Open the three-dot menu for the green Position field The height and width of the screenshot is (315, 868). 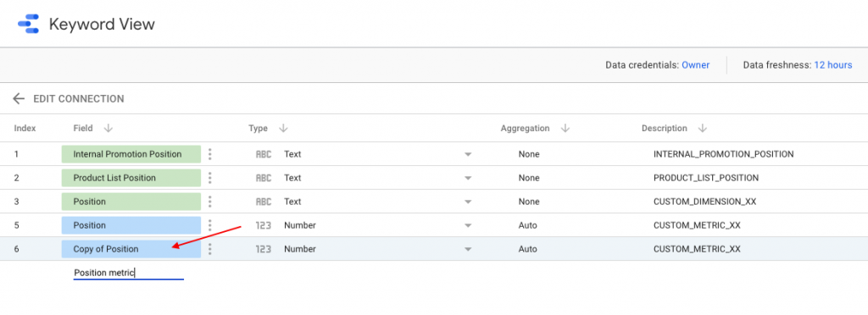210,202
